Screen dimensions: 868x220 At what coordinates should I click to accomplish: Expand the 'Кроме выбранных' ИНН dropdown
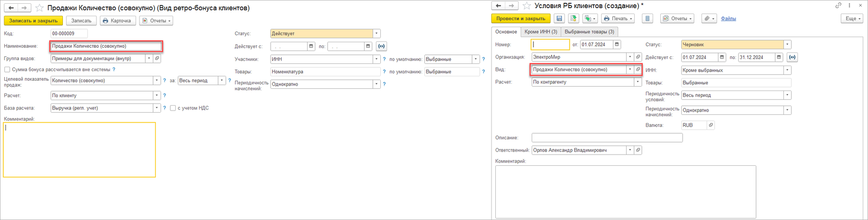[787, 70]
